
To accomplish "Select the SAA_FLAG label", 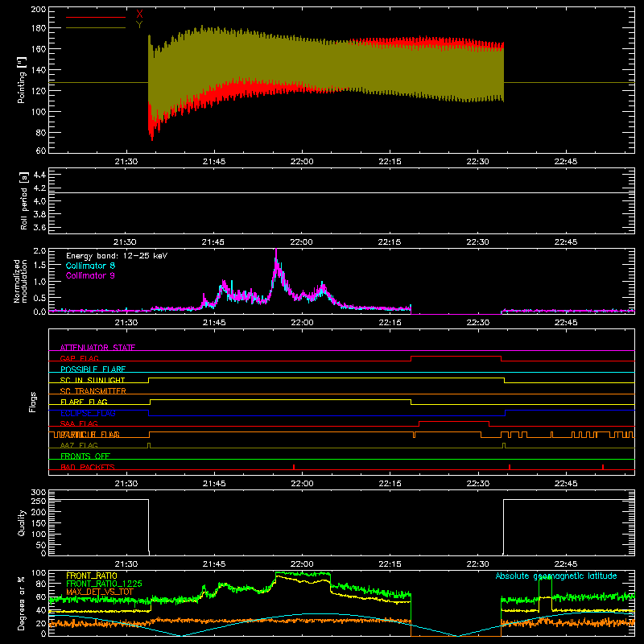I will coord(79,423).
